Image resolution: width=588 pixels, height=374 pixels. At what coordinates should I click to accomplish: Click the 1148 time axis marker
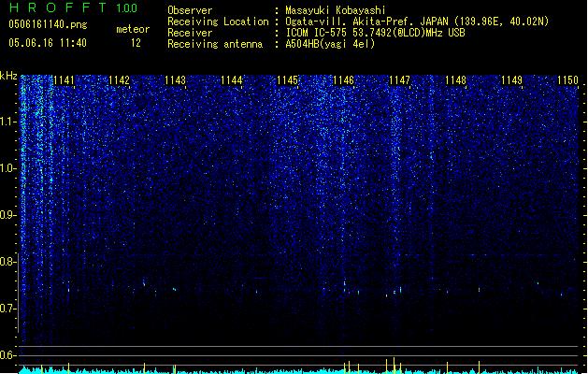coord(455,80)
